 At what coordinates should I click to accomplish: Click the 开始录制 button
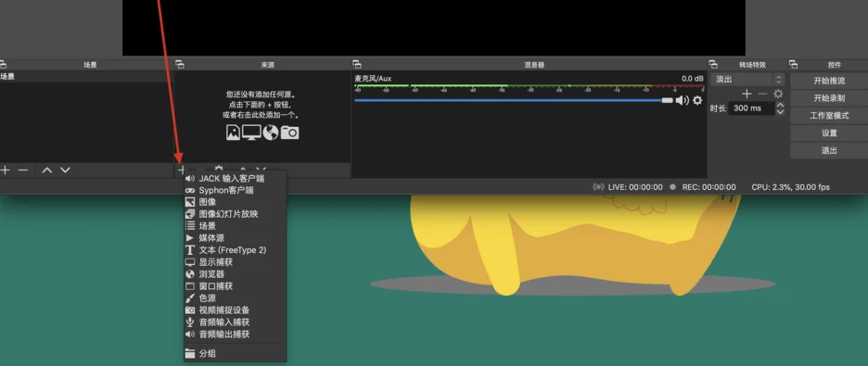pos(829,98)
